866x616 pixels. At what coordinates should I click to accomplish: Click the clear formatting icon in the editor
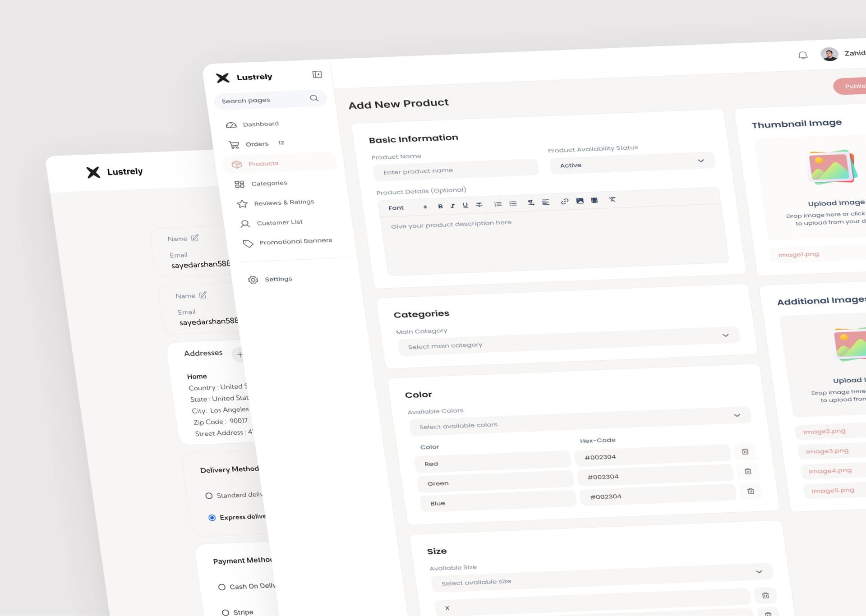click(613, 199)
